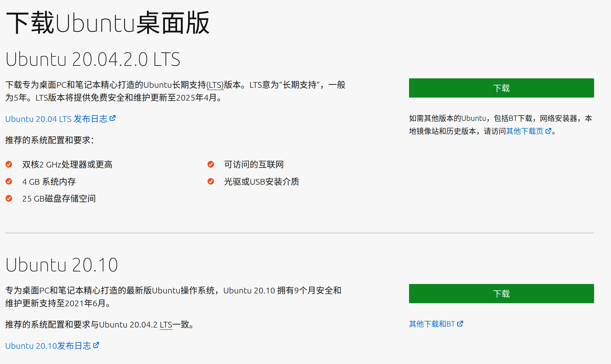The width and height of the screenshot is (611, 364).
Task: Click the external-link icon after Ubuntu 20.04 LTS 发布日志
Action: 112,118
